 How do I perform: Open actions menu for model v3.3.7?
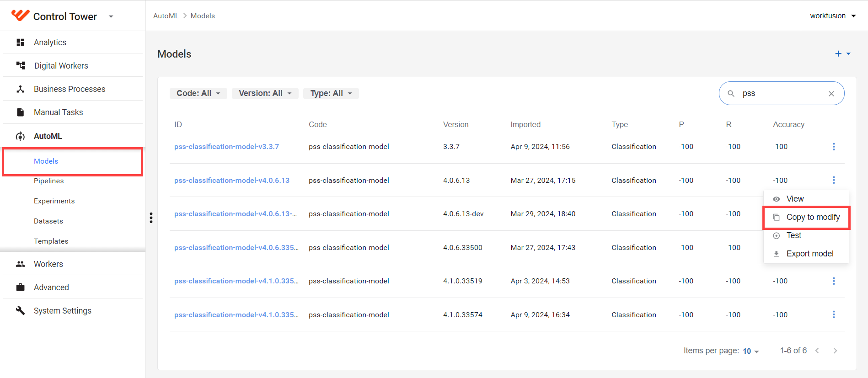[834, 147]
